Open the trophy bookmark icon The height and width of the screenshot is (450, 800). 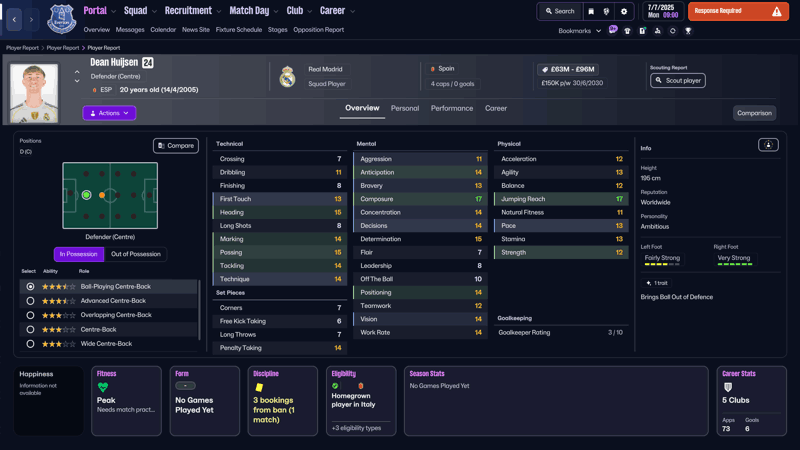click(688, 31)
